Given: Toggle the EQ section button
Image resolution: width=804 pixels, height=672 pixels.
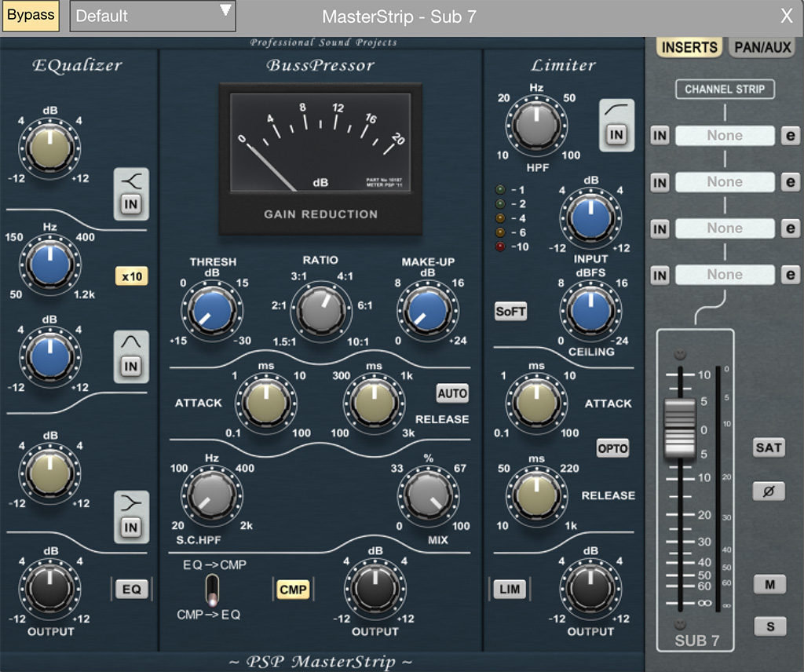Looking at the screenshot, I should coord(132,590).
